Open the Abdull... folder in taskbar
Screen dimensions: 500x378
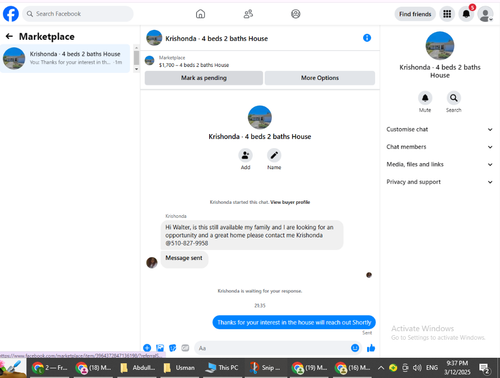click(137, 368)
